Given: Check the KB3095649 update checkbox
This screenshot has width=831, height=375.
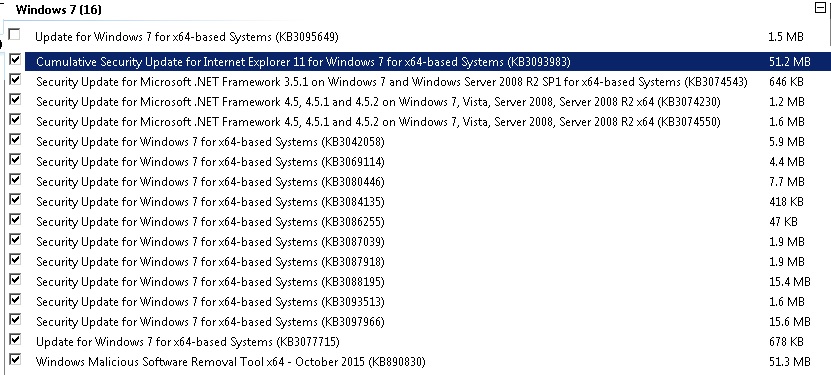Looking at the screenshot, I should (x=15, y=35).
